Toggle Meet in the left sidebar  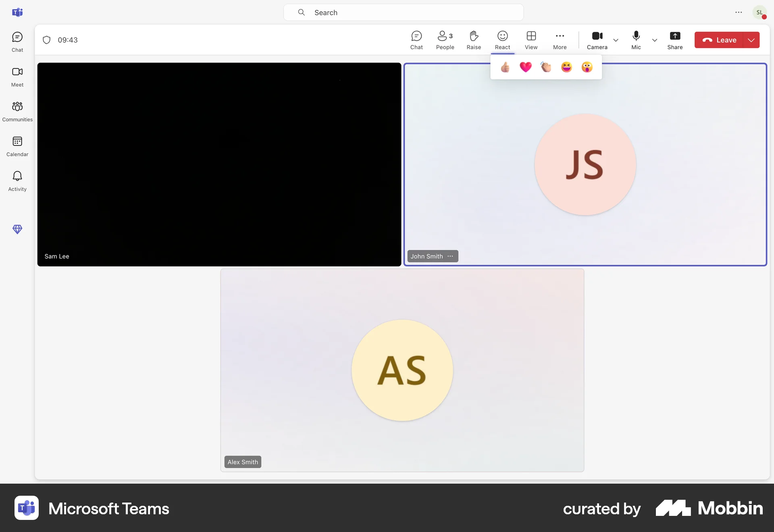click(17, 77)
